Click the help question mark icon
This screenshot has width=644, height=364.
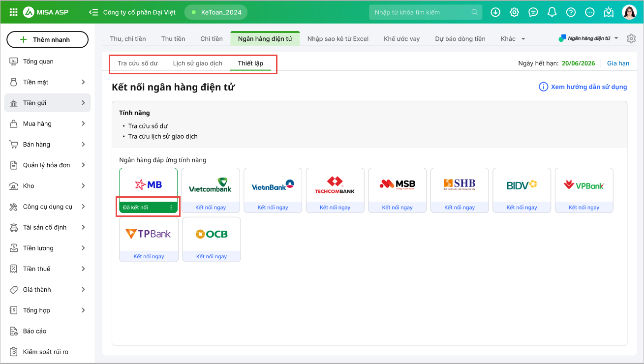point(571,12)
